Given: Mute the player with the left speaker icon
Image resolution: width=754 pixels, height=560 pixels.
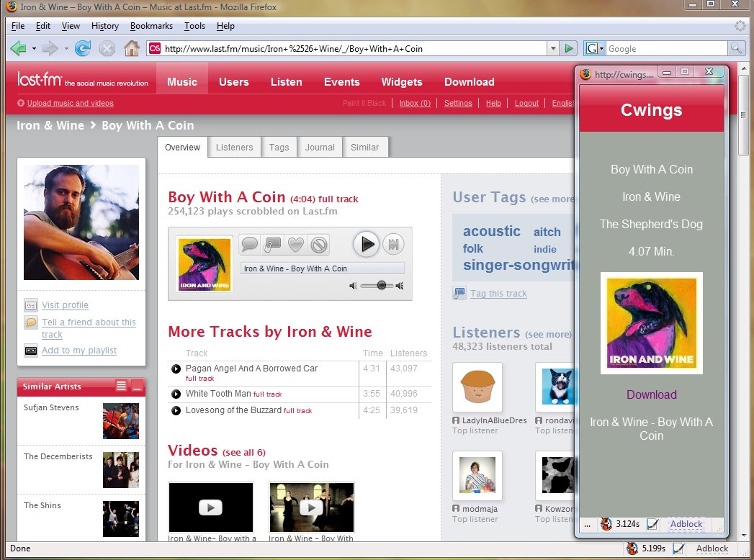Looking at the screenshot, I should click(x=353, y=286).
